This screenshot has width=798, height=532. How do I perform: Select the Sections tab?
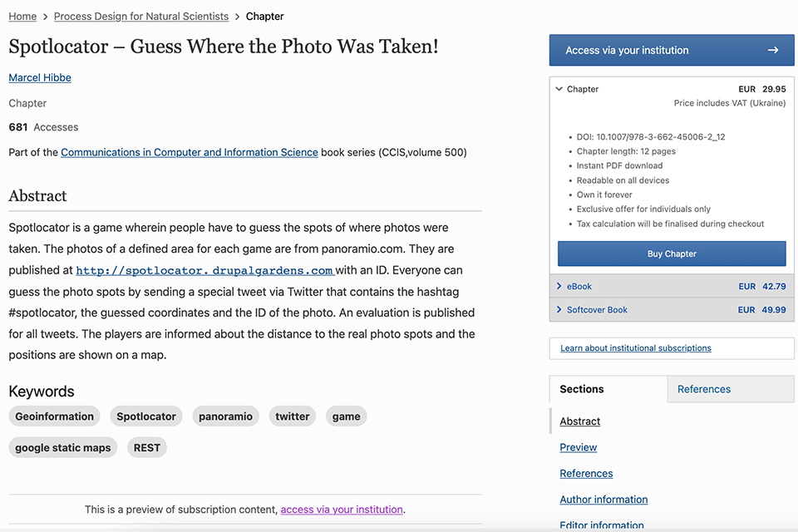click(x=582, y=389)
